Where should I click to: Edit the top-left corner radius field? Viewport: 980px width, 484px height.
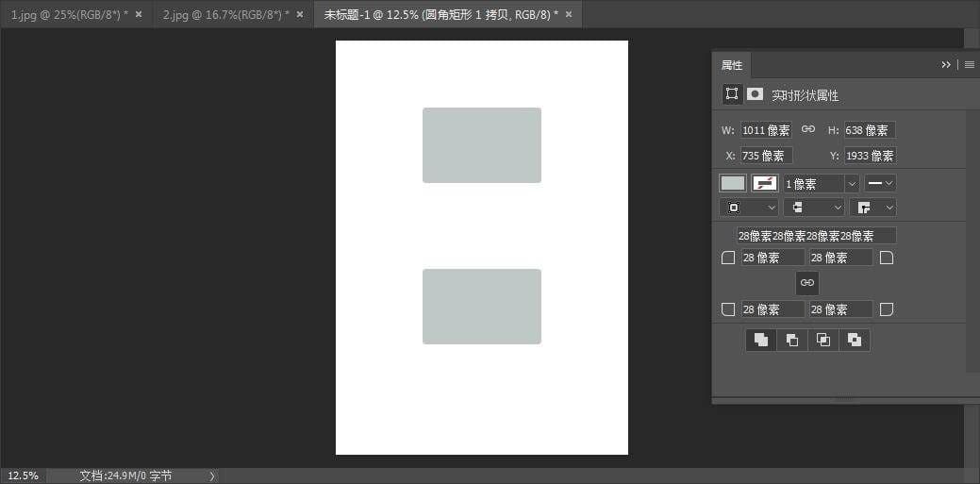(773, 258)
